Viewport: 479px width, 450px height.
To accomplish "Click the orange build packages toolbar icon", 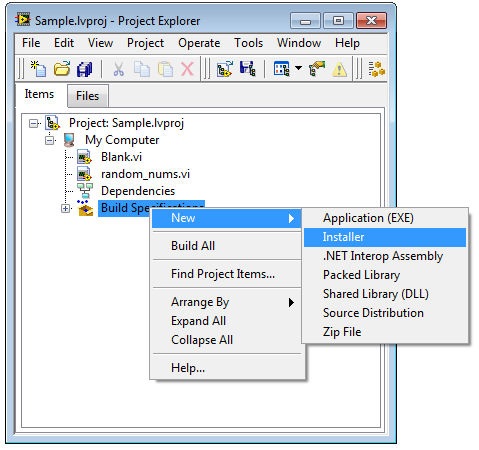I will (x=377, y=69).
